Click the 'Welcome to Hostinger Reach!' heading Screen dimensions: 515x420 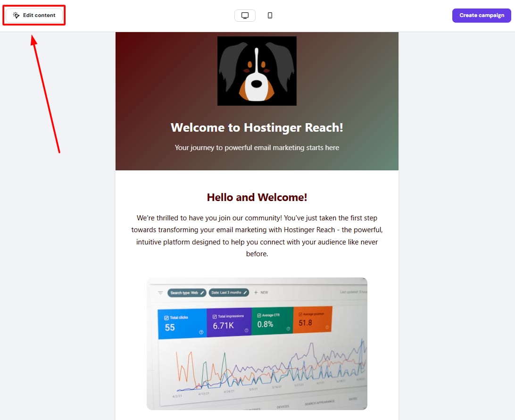tap(257, 127)
